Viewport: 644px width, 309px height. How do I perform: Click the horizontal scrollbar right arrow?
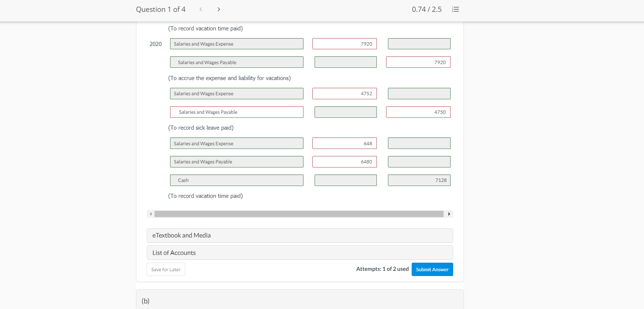449,214
